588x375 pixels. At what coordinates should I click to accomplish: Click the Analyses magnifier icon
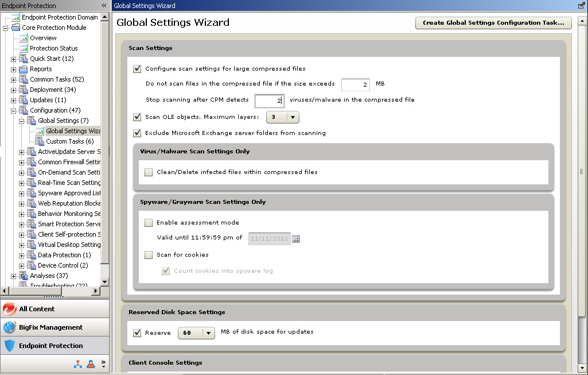tap(24, 276)
